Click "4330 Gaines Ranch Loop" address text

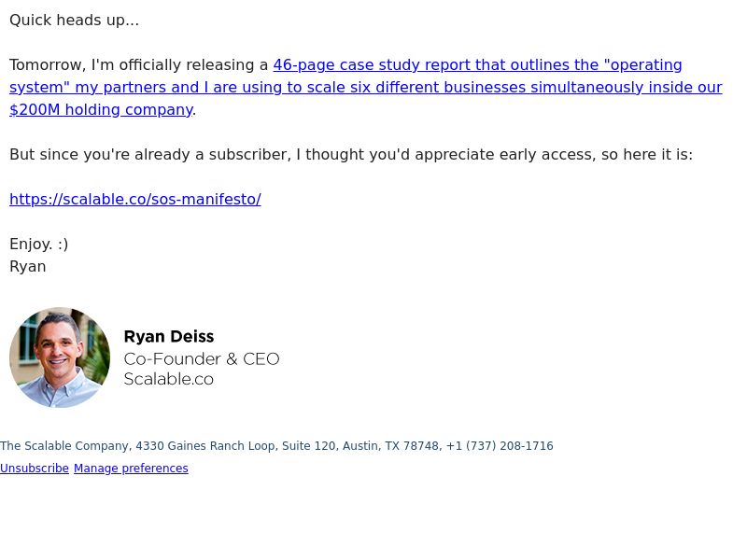[204, 446]
